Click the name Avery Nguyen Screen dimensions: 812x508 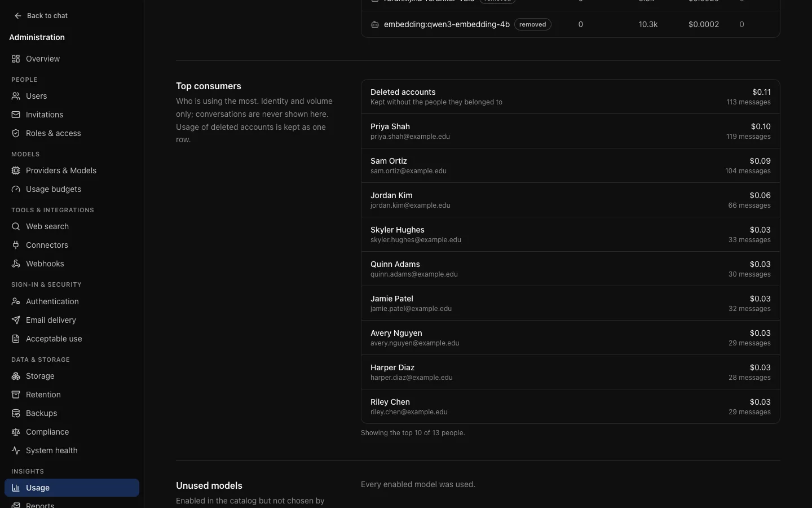click(x=396, y=333)
